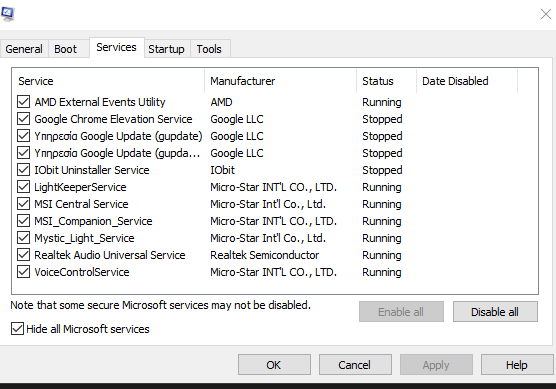Click the System Configuration window icon

click(x=7, y=13)
